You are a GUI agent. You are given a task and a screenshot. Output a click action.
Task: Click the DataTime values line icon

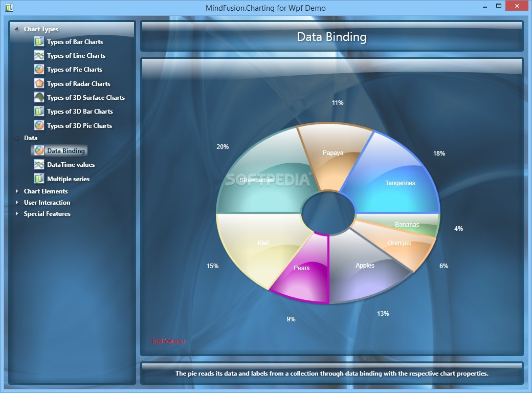point(39,165)
